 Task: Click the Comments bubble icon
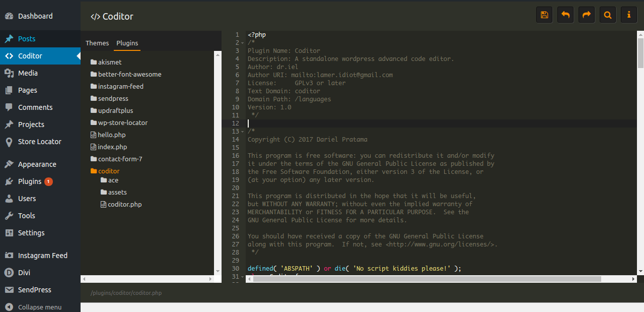coord(9,107)
